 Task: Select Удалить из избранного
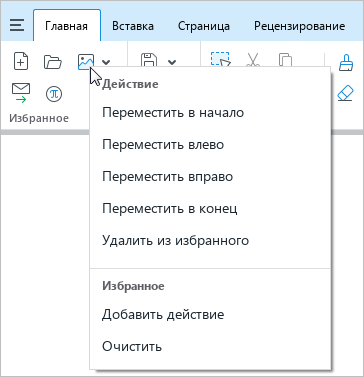tap(210, 240)
